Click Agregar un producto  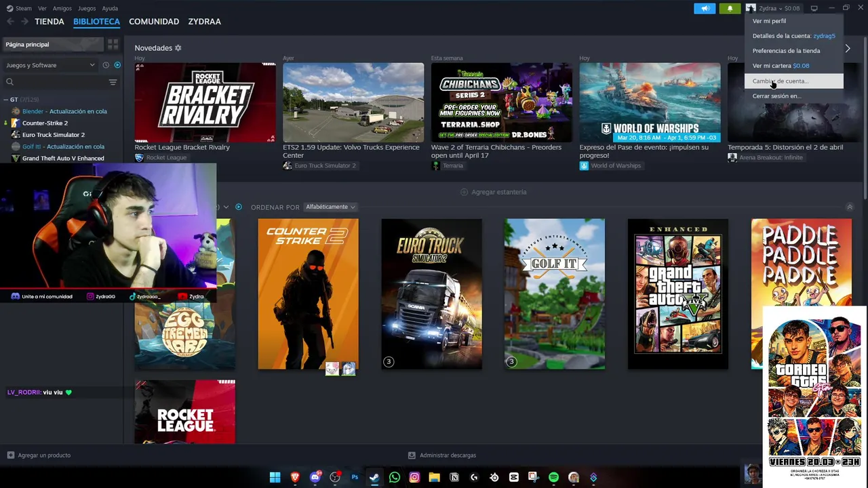point(44,455)
